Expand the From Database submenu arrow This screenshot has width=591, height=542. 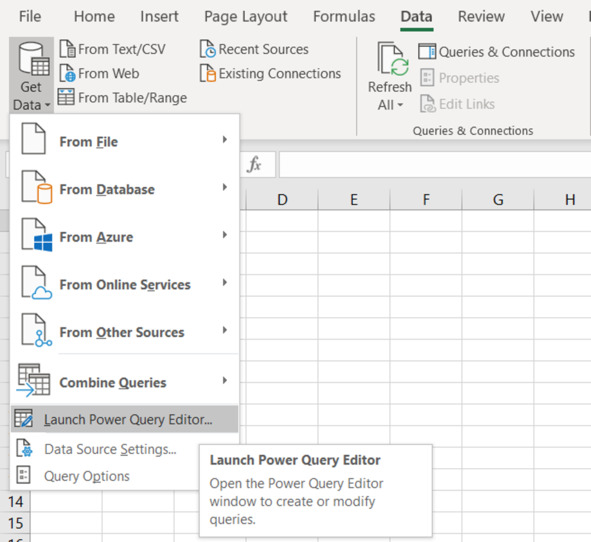tap(225, 187)
